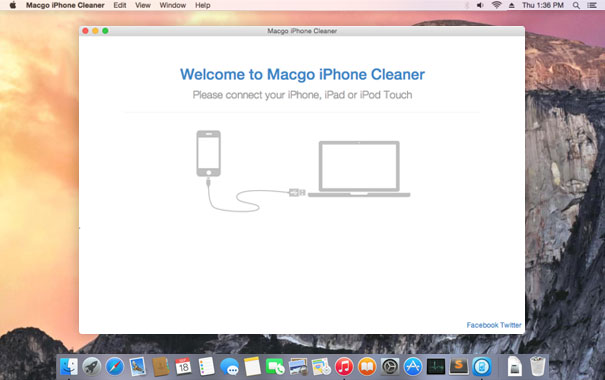Open the Window menu
The width and height of the screenshot is (605, 380).
coord(172,5)
